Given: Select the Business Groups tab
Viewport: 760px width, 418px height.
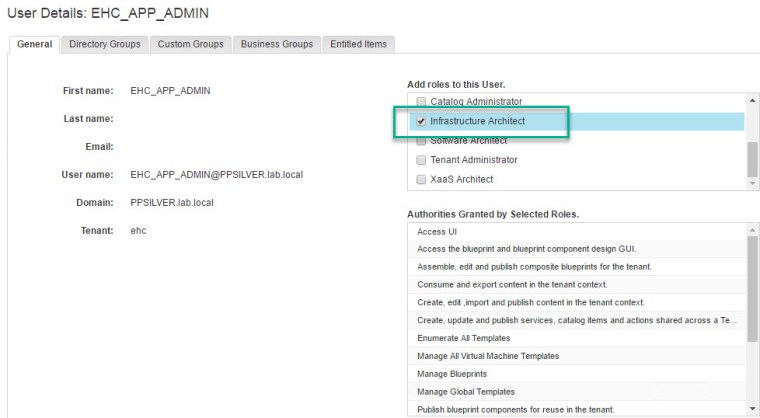Looking at the screenshot, I should 277,44.
